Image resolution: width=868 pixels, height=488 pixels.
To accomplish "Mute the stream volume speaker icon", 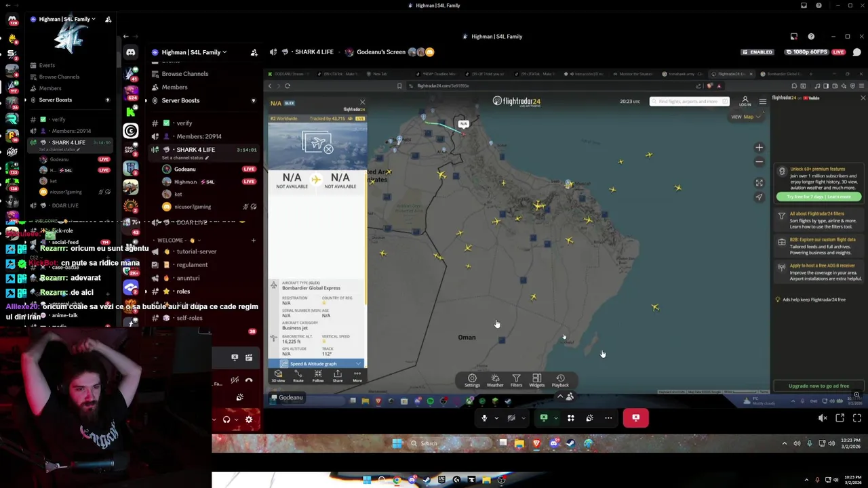I will pyautogui.click(x=823, y=418).
